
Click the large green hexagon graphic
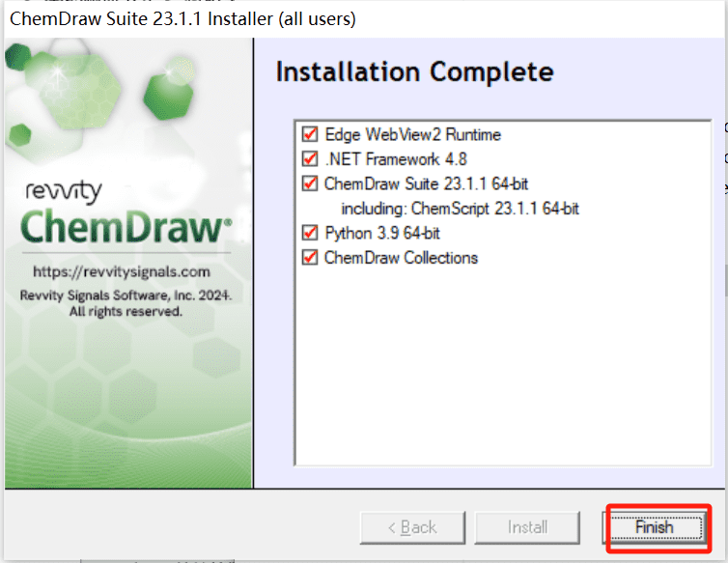(x=168, y=96)
